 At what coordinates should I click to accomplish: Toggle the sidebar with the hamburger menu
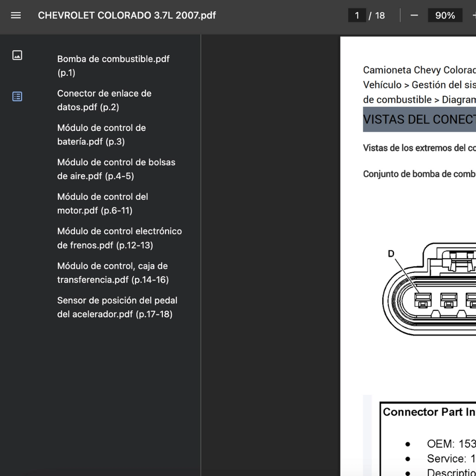click(16, 15)
